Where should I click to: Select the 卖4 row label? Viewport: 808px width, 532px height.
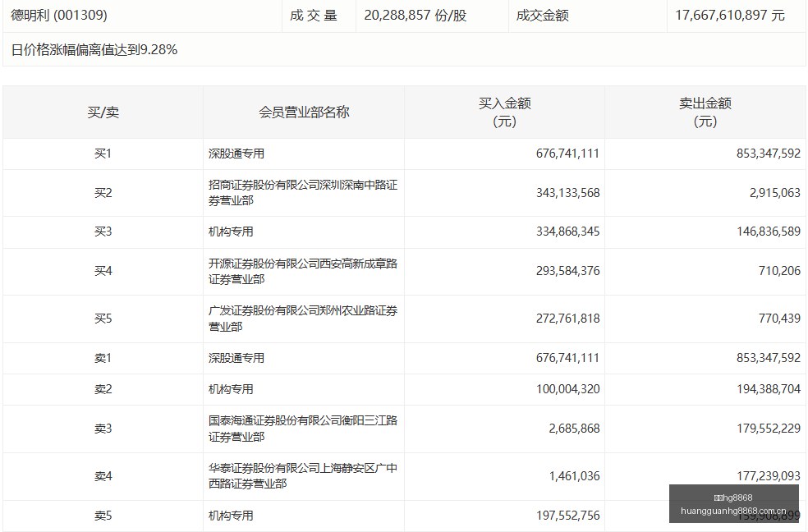103,476
